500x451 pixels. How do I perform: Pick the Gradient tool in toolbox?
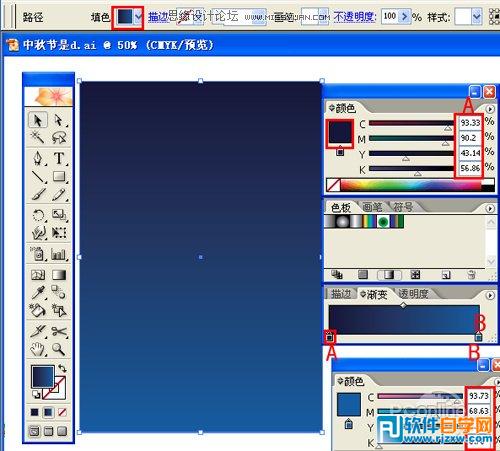point(59,275)
